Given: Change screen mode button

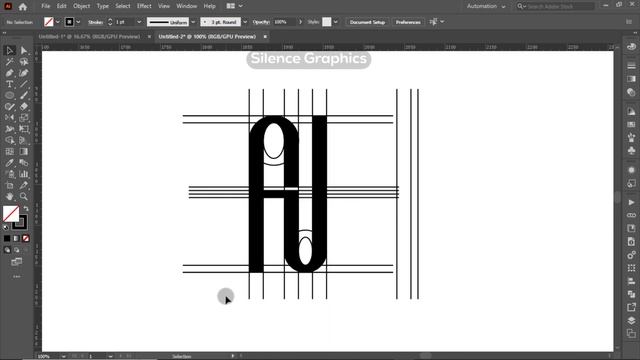Looking at the screenshot, I should point(17,262).
